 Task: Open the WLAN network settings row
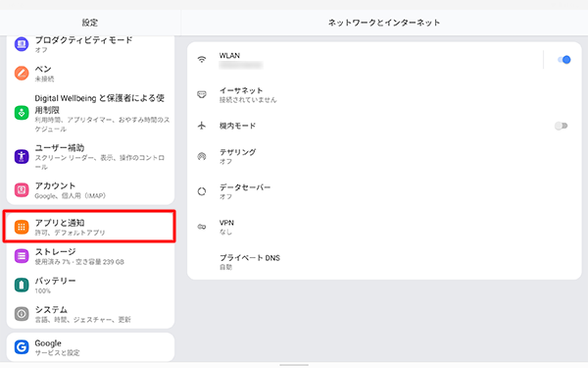coord(364,60)
